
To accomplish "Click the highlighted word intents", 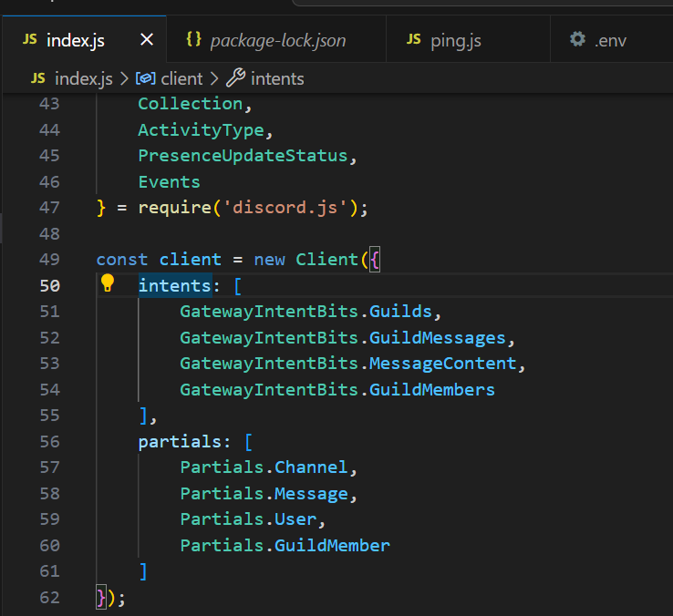I will point(175,286).
